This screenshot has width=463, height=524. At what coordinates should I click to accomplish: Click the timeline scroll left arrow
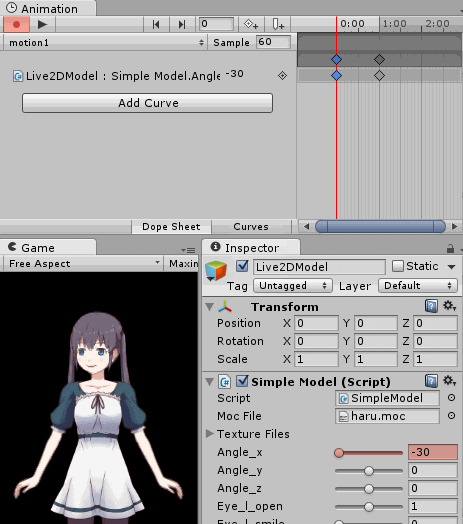point(306,227)
